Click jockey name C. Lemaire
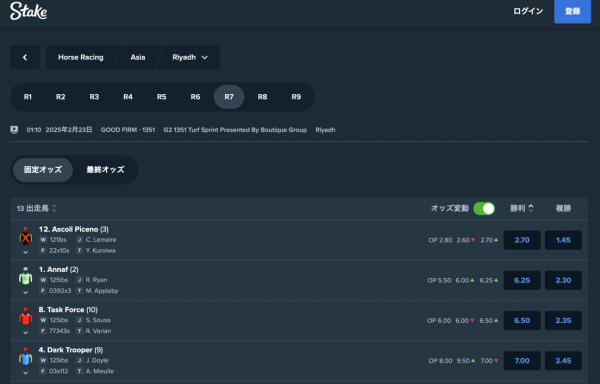The height and width of the screenshot is (384, 600). tap(101, 240)
